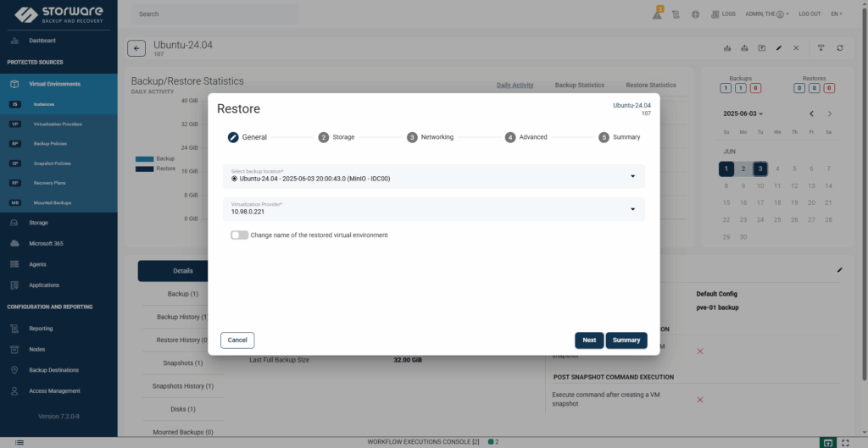Open the alerts warning icon with badge
Viewport: 868px width, 448px height.
pos(657,14)
